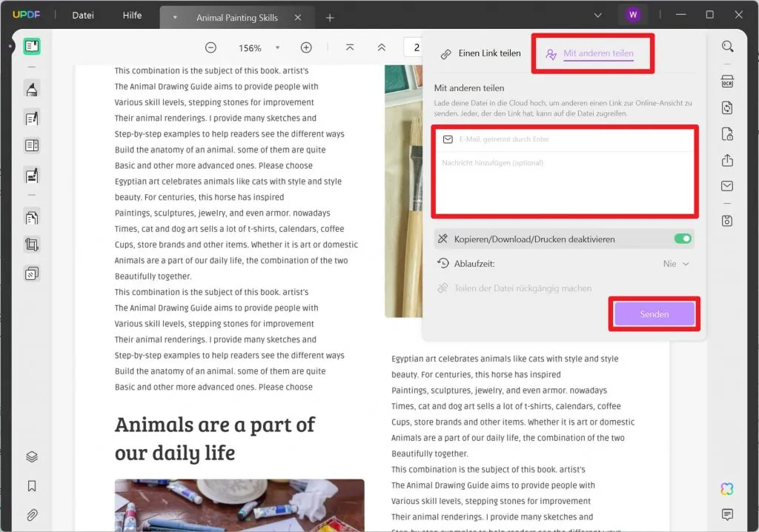The width and height of the screenshot is (759, 532).
Task: Open the tab list chevron
Action: click(597, 14)
